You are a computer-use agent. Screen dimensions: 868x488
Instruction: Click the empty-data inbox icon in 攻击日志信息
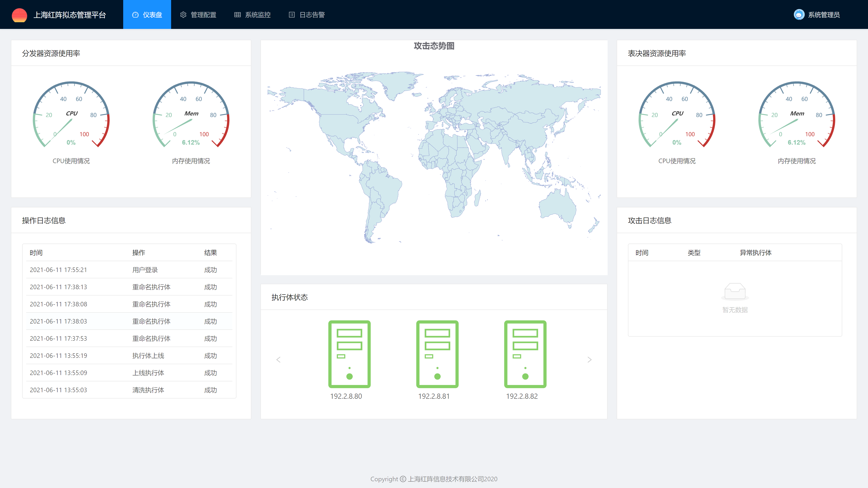[735, 291]
